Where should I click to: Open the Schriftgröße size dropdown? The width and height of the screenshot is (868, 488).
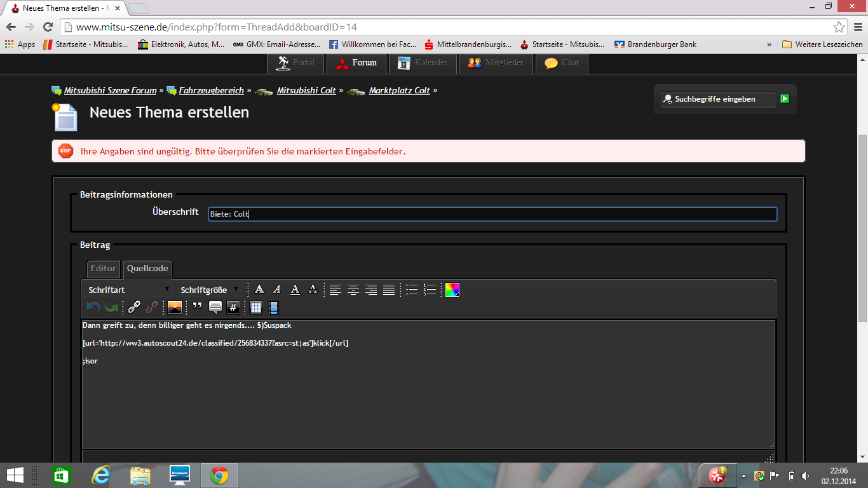pyautogui.click(x=209, y=290)
